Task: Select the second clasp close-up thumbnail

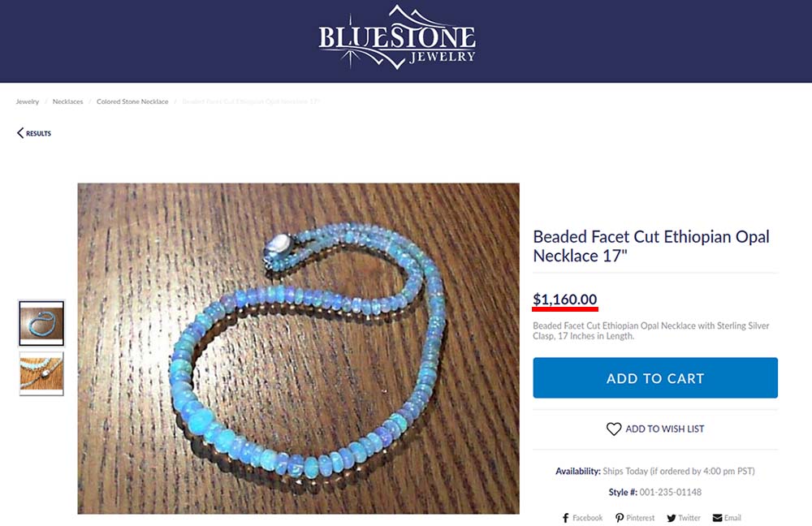Action: [x=41, y=373]
